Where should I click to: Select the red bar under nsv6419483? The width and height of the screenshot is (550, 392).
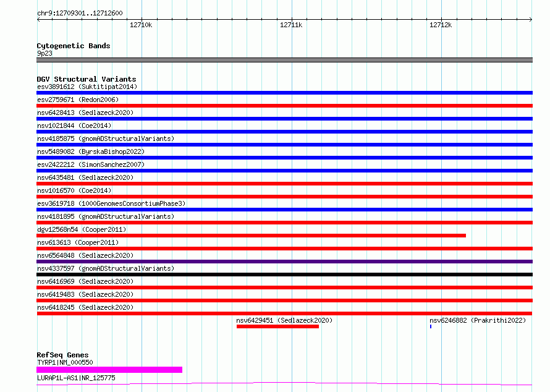[x=284, y=300]
